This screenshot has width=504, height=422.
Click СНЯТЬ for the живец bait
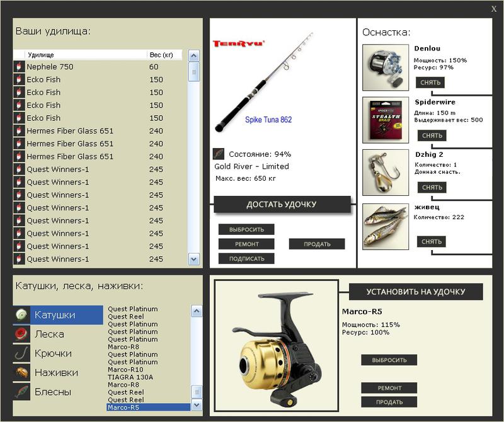(432, 241)
